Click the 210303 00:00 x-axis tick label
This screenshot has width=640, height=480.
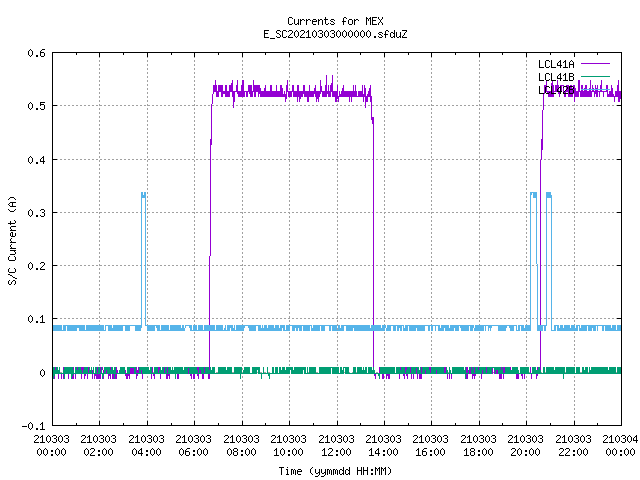(51, 446)
